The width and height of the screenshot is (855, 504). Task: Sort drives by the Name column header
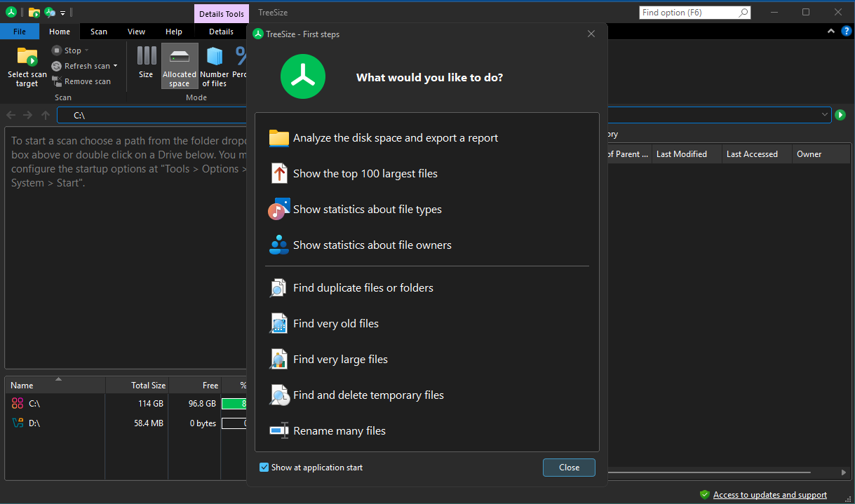[x=55, y=386]
